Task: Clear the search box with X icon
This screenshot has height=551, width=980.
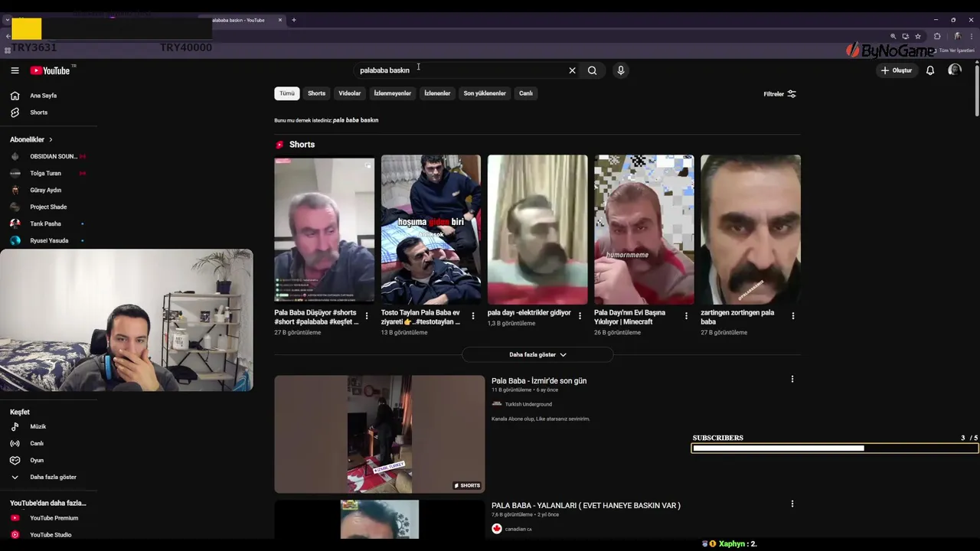Action: [572, 70]
